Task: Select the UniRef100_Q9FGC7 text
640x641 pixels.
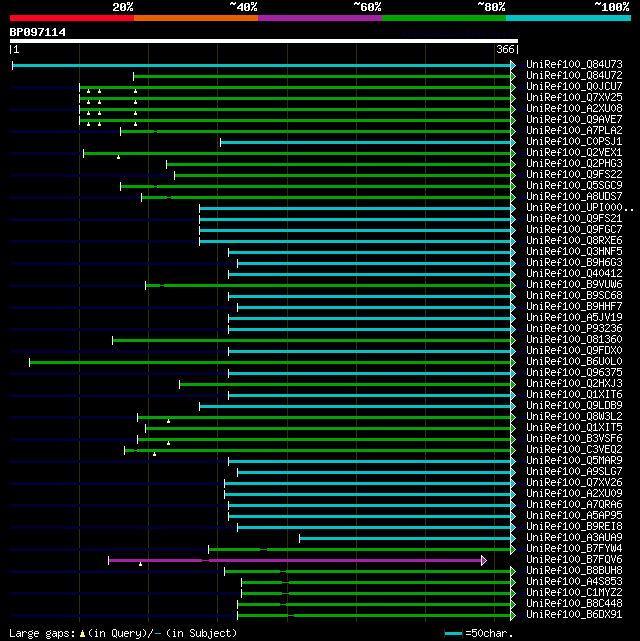Action: coord(574,230)
